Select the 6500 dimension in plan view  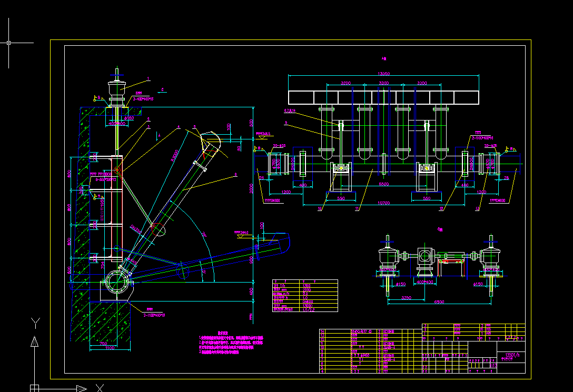tap(383, 184)
